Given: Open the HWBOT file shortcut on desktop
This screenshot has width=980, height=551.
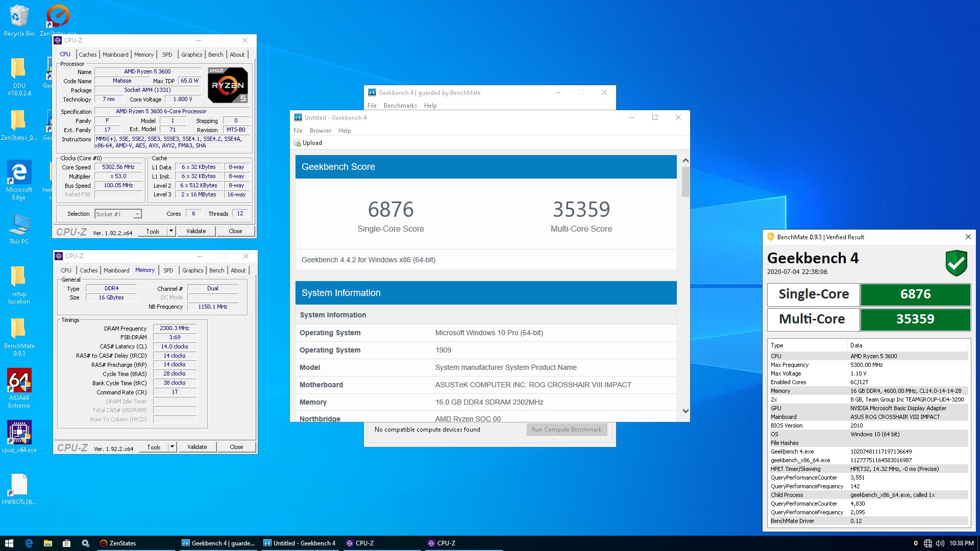Looking at the screenshot, I should (19, 489).
